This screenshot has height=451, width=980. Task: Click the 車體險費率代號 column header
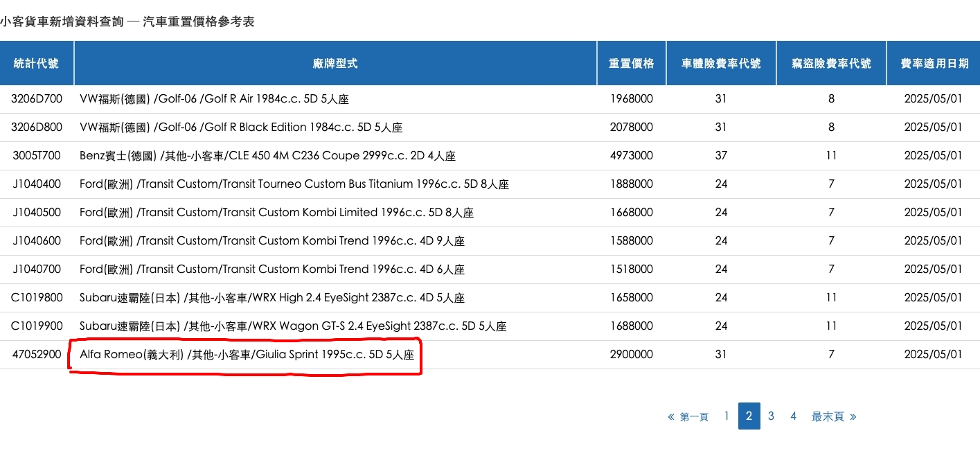point(721,63)
